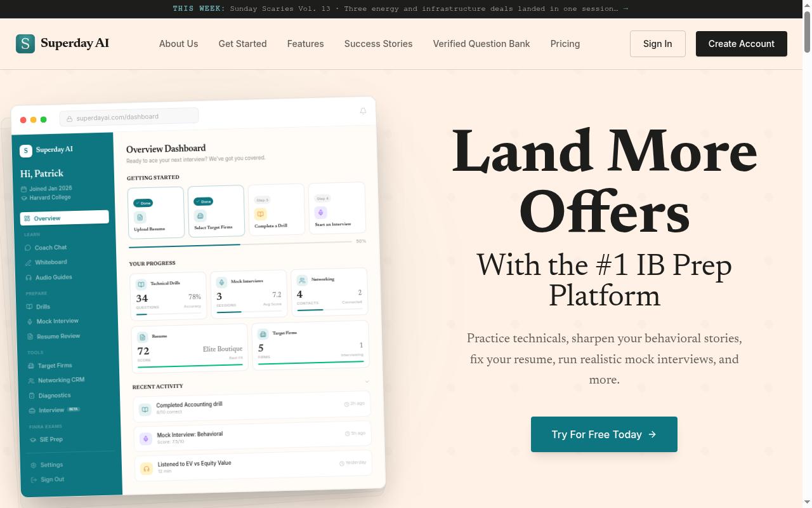Click the Resume score green progress bar
This screenshot has height=508, width=812.
click(x=190, y=366)
